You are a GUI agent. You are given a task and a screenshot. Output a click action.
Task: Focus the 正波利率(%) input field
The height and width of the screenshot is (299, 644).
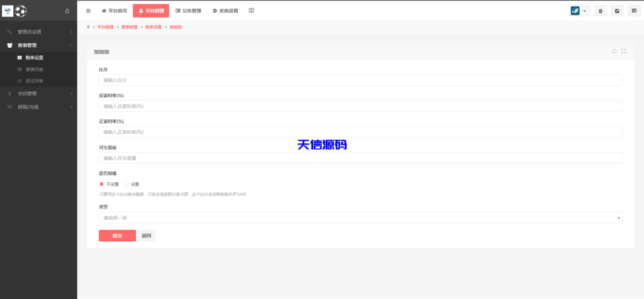point(360,132)
